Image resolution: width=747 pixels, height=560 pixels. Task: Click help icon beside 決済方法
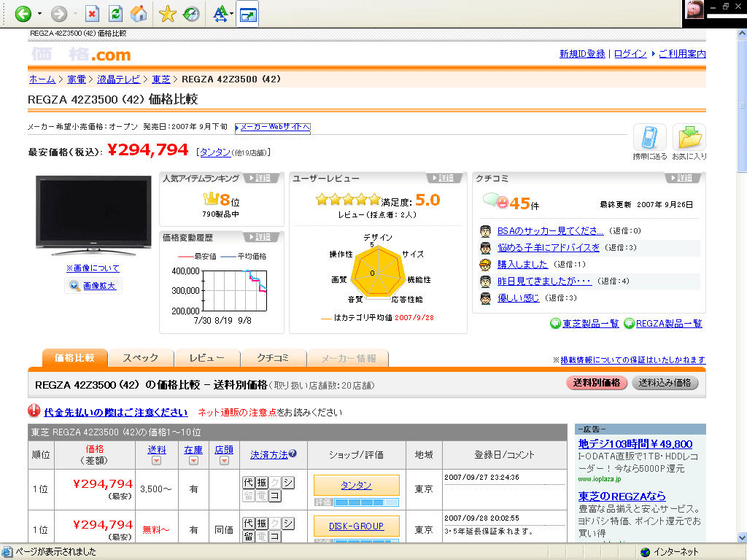click(293, 454)
